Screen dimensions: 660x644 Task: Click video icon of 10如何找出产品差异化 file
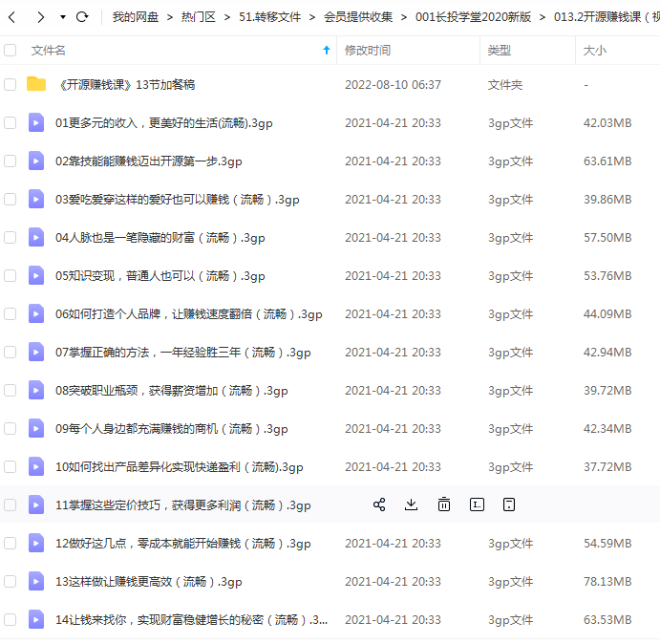click(x=36, y=466)
